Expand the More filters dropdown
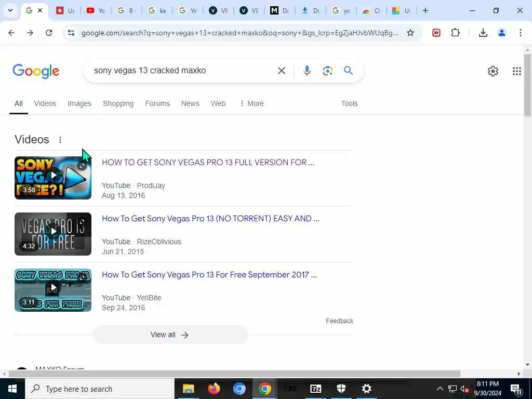 click(x=251, y=103)
